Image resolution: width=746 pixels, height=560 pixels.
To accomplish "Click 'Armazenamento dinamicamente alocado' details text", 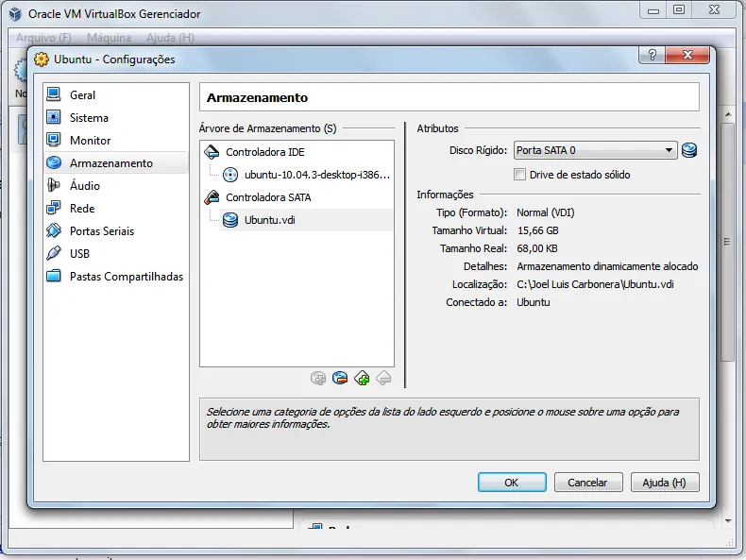I will click(607, 266).
